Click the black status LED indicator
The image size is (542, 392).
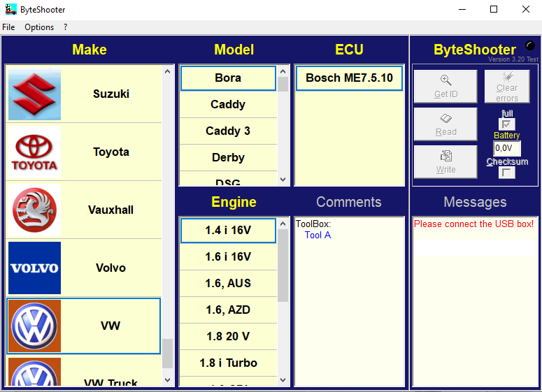[x=529, y=45]
